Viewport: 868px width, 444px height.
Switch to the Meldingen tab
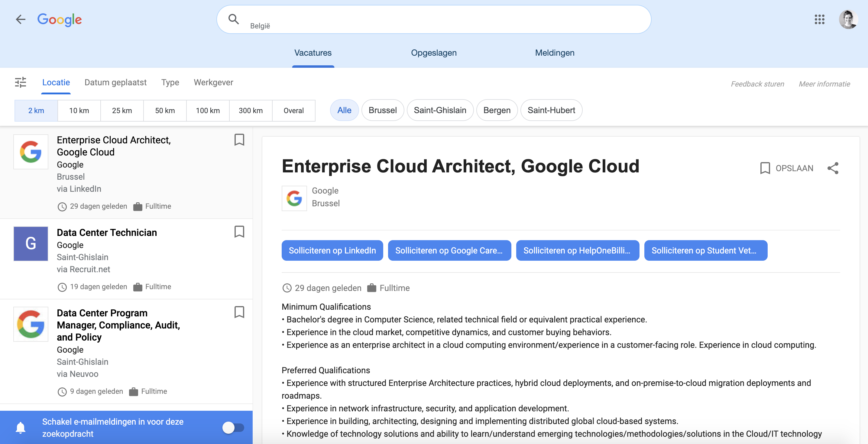pos(555,53)
